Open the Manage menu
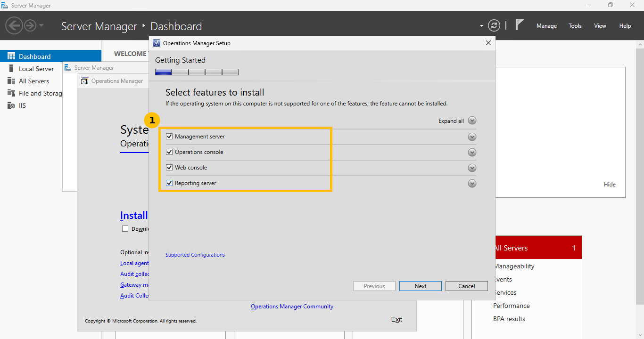 546,26
